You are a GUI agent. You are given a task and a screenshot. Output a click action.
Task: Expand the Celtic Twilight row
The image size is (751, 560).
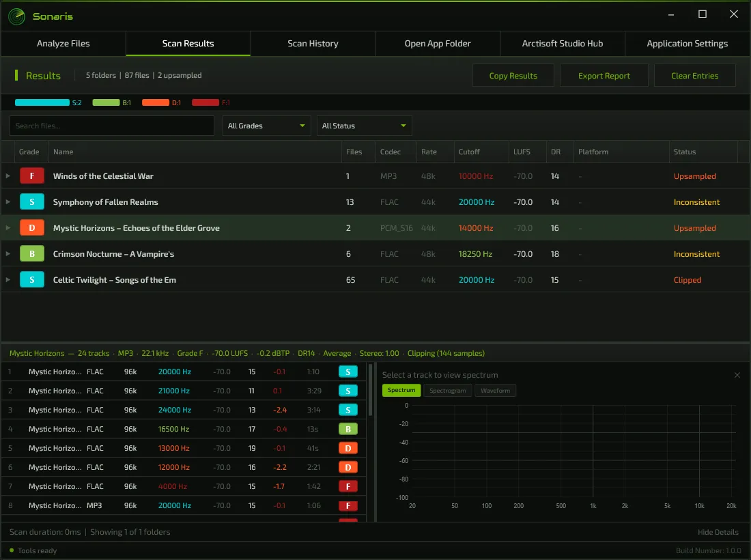8,279
